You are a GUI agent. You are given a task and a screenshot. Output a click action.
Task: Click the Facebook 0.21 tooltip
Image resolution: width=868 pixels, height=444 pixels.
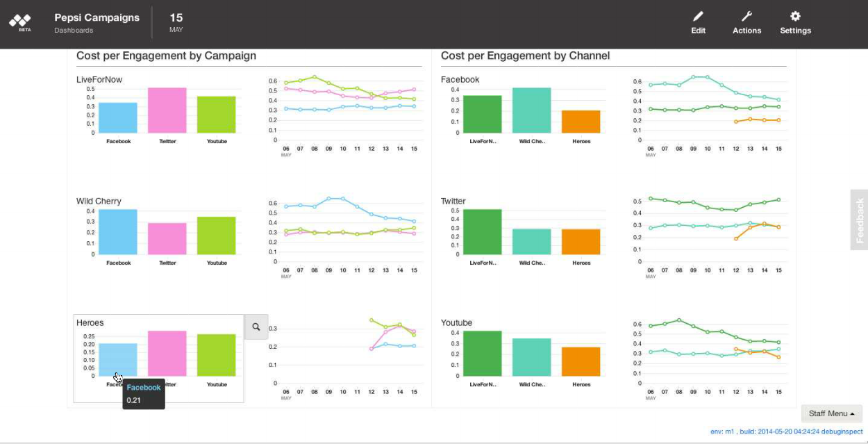(144, 394)
